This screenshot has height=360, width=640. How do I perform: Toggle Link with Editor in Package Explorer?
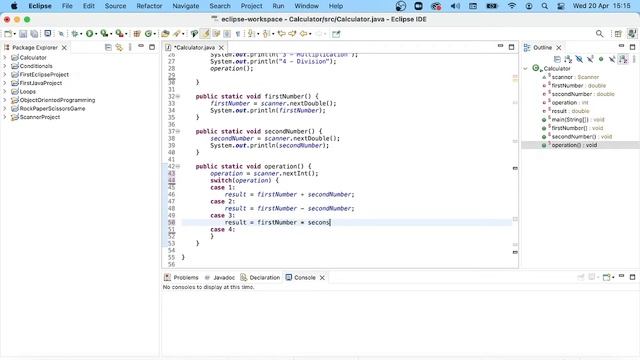pyautogui.click(x=119, y=47)
